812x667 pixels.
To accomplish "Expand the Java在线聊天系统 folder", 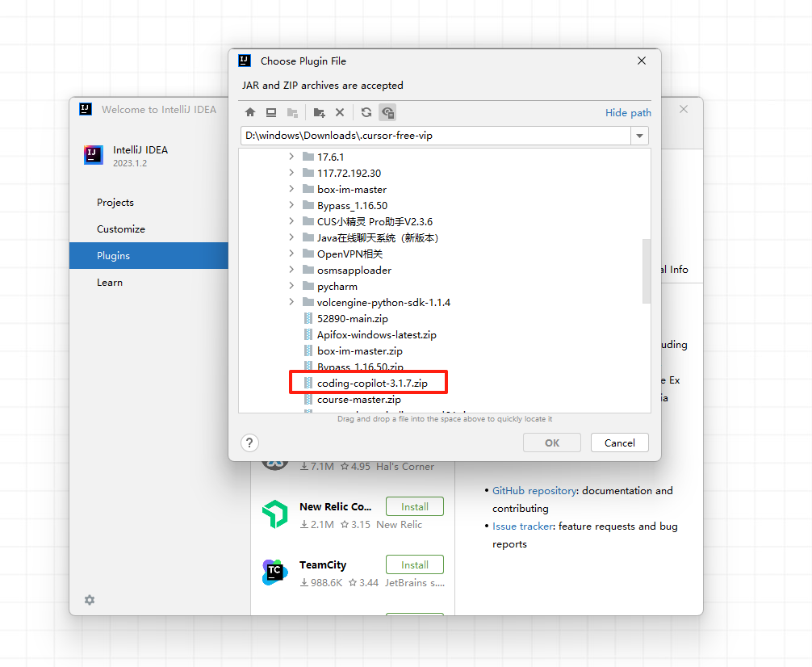I will 291,237.
